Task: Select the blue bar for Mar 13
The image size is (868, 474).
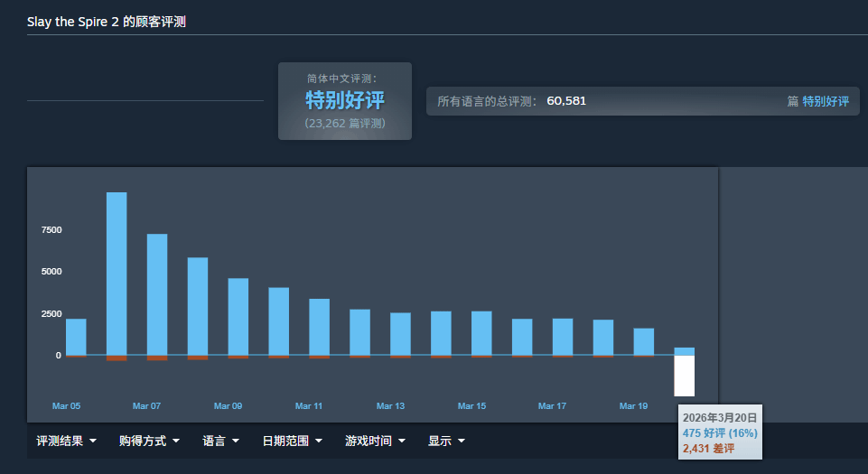Action: (x=400, y=334)
